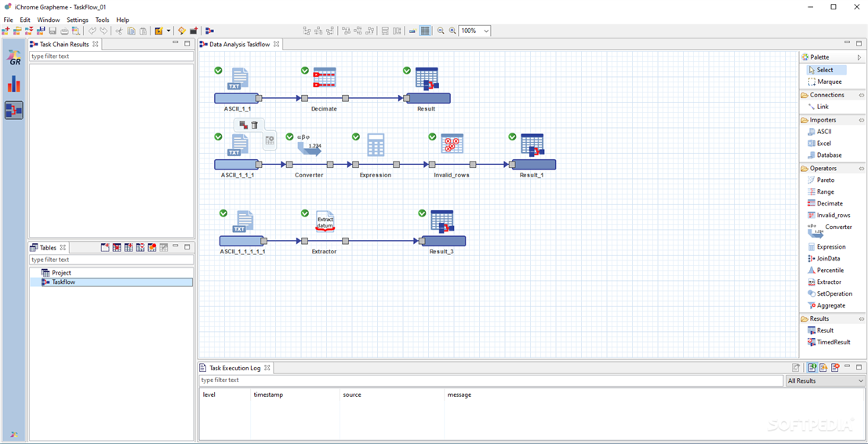Pick the Aggregate operator from the Palette
Viewport: 868px width, 444px height.
click(x=826, y=305)
